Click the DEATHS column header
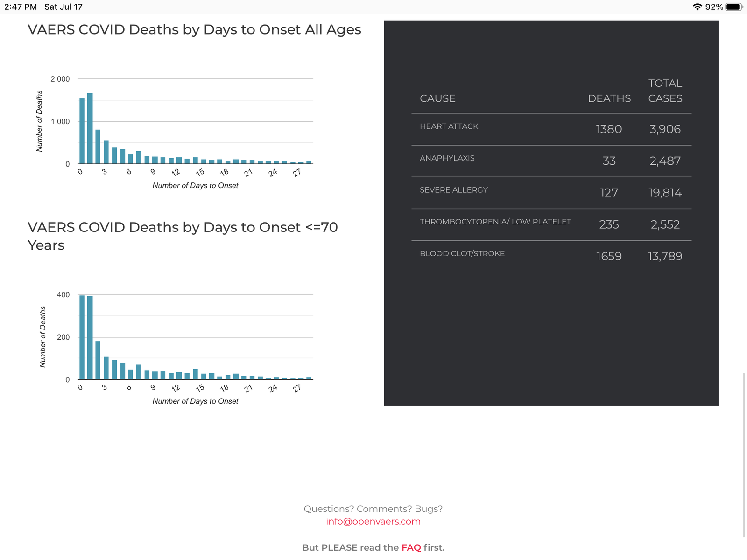 [x=609, y=98]
